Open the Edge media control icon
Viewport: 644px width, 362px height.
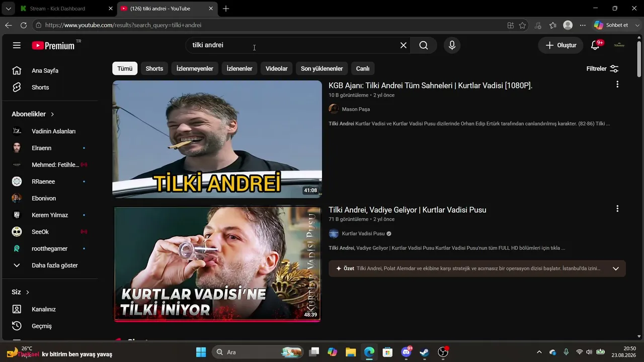(x=538, y=25)
